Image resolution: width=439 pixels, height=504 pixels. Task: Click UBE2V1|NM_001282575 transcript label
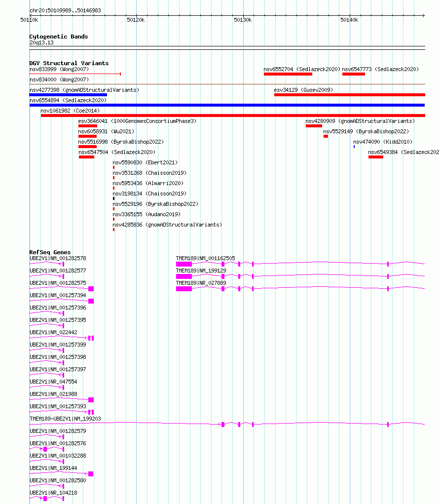[58, 283]
